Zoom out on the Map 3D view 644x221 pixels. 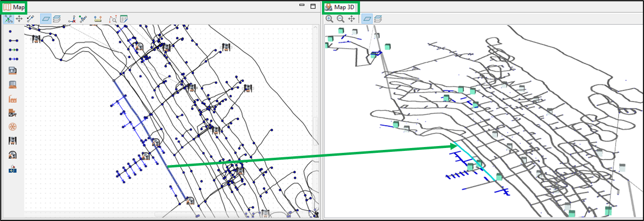341,19
